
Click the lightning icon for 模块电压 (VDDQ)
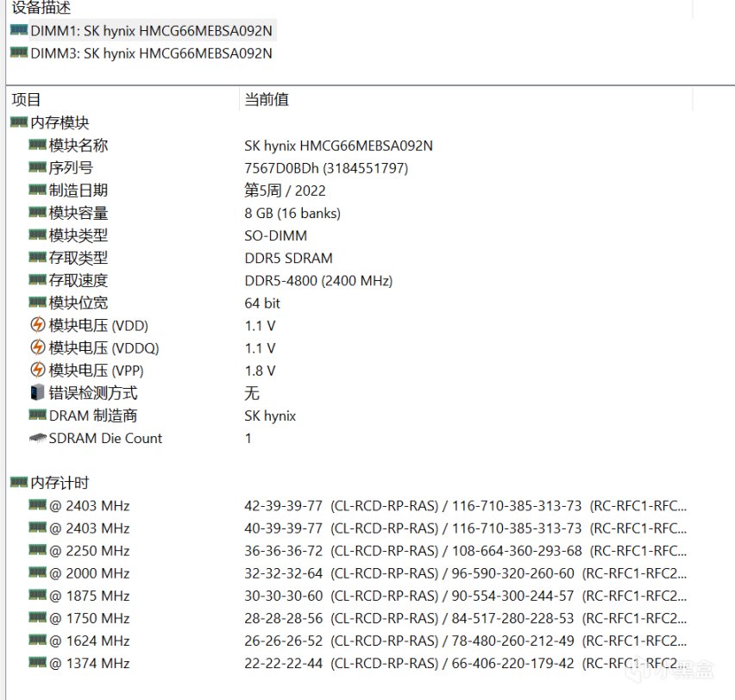point(37,347)
